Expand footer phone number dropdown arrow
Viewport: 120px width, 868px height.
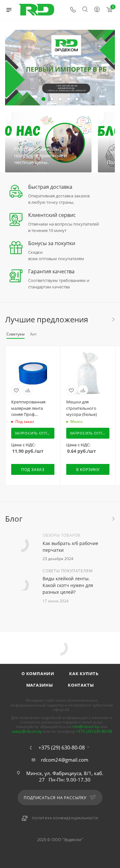(x=88, y=747)
